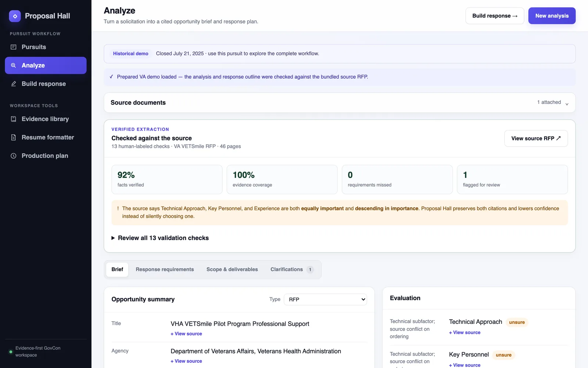Screen dimensions: 588x368
Task: Click the 100% evidence coverage card
Action: [x=282, y=180]
